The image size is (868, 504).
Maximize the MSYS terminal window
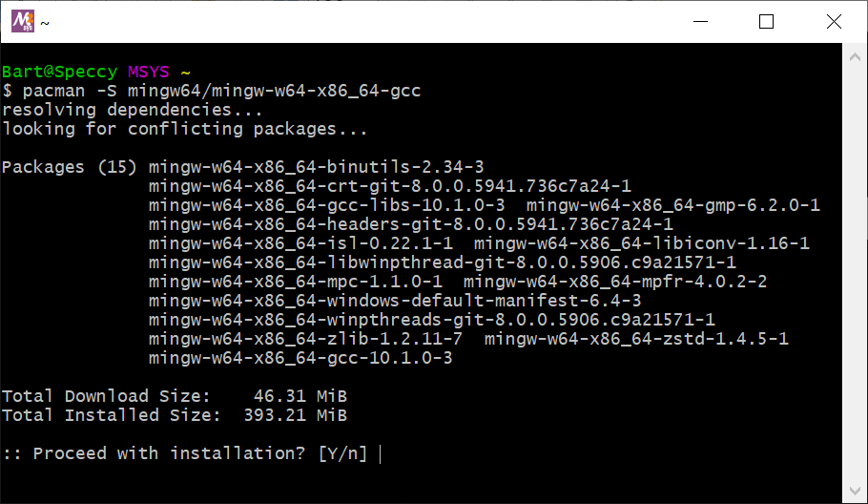766,22
